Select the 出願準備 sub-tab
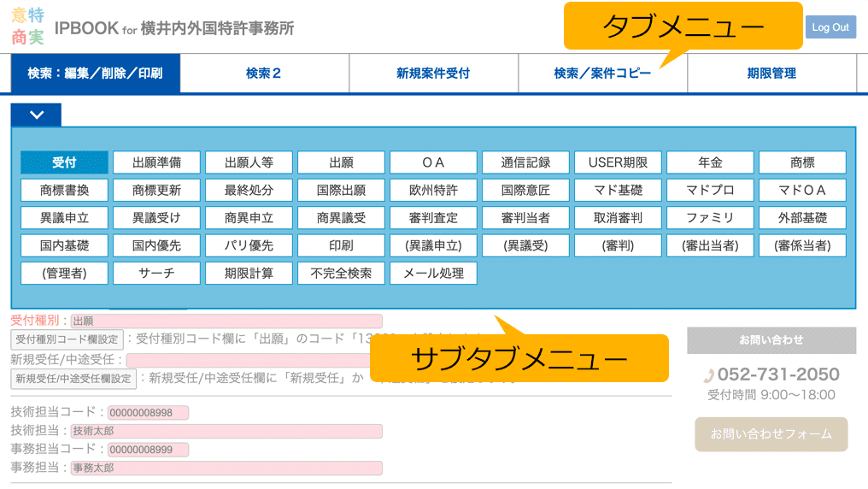Image resolution: width=868 pixels, height=489 pixels. point(156,162)
